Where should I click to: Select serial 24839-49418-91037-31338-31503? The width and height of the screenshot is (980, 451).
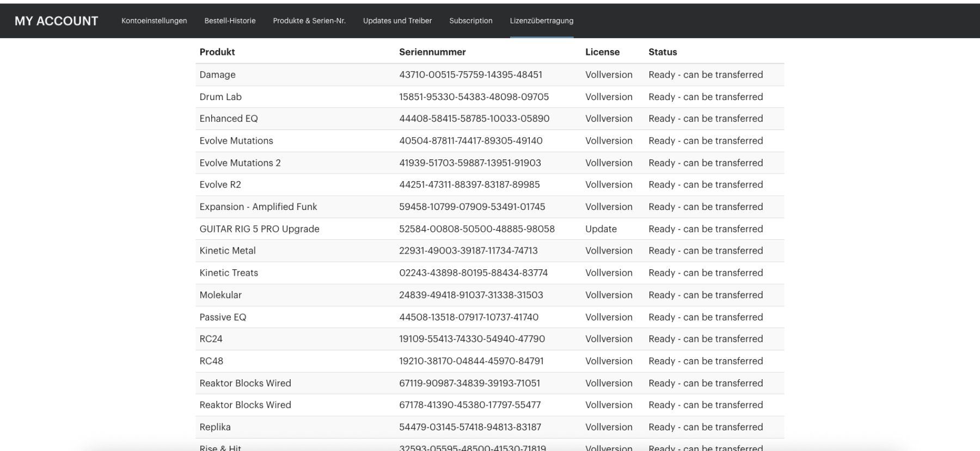471,295
